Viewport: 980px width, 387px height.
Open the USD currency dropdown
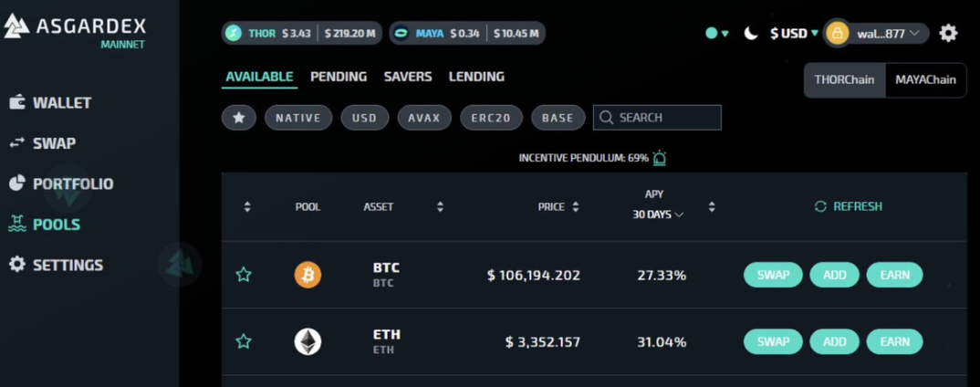point(794,33)
